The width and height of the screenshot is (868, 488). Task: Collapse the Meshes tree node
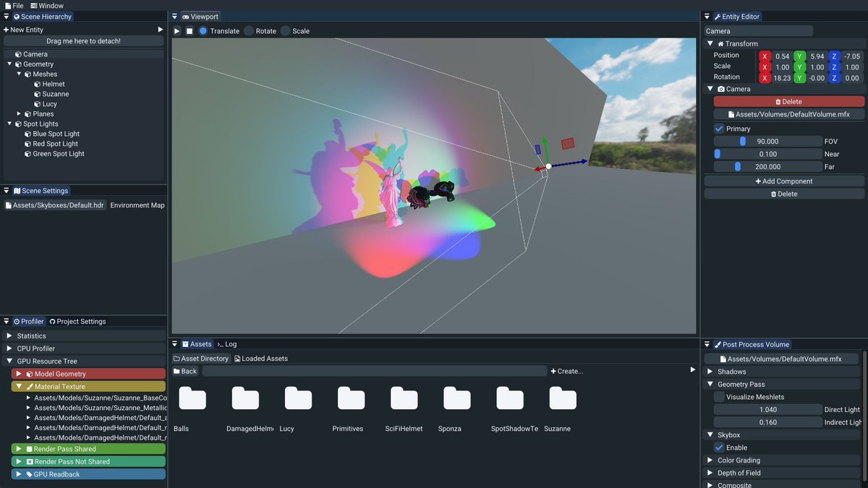19,74
